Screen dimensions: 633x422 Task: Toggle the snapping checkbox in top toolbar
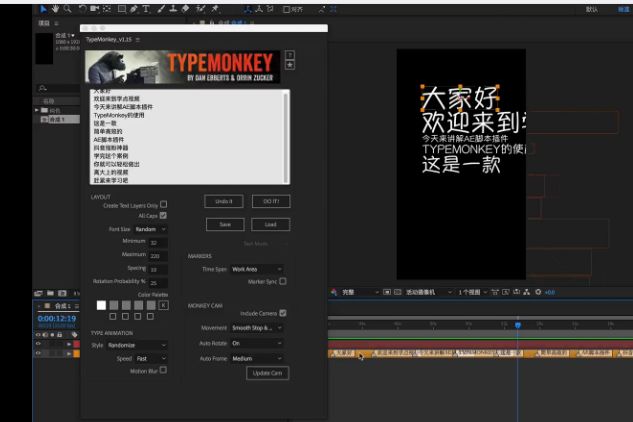tap(286, 9)
